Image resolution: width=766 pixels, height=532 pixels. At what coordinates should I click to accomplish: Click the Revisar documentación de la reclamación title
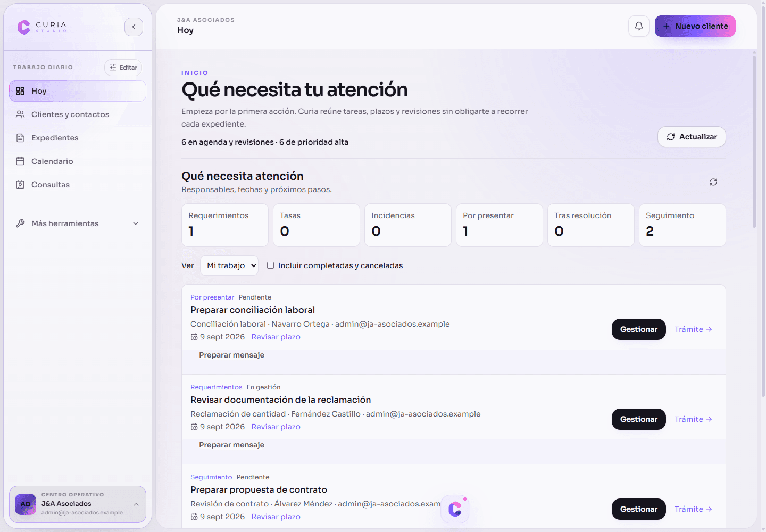[280, 400]
